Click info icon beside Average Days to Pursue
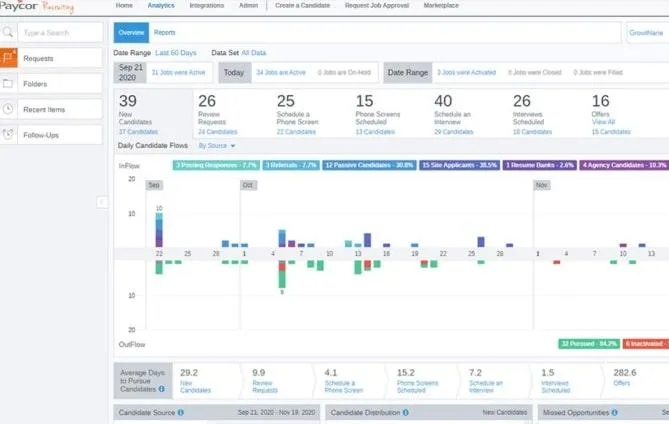The image size is (669, 424). click(x=162, y=389)
